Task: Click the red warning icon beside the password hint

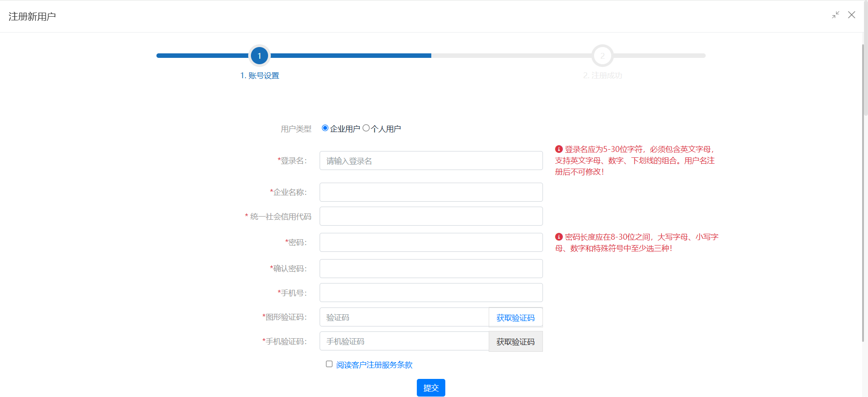Action: point(559,237)
